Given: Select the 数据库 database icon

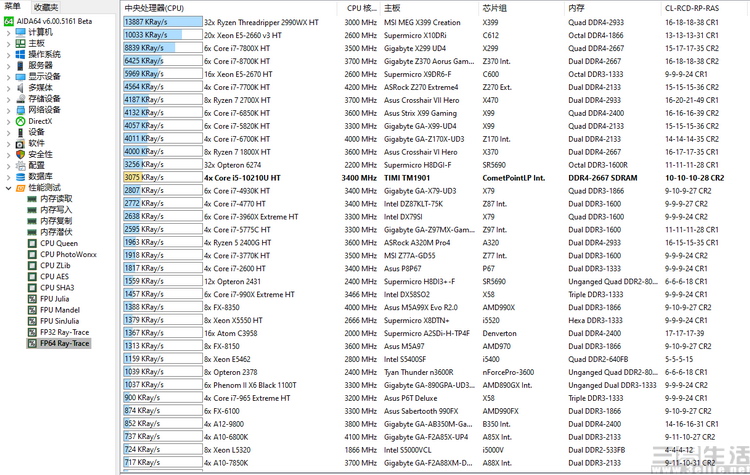Looking at the screenshot, I should 20,177.
